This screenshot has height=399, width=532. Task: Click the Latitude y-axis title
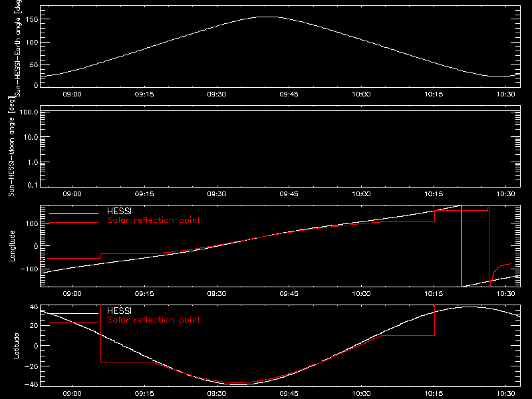tap(16, 346)
